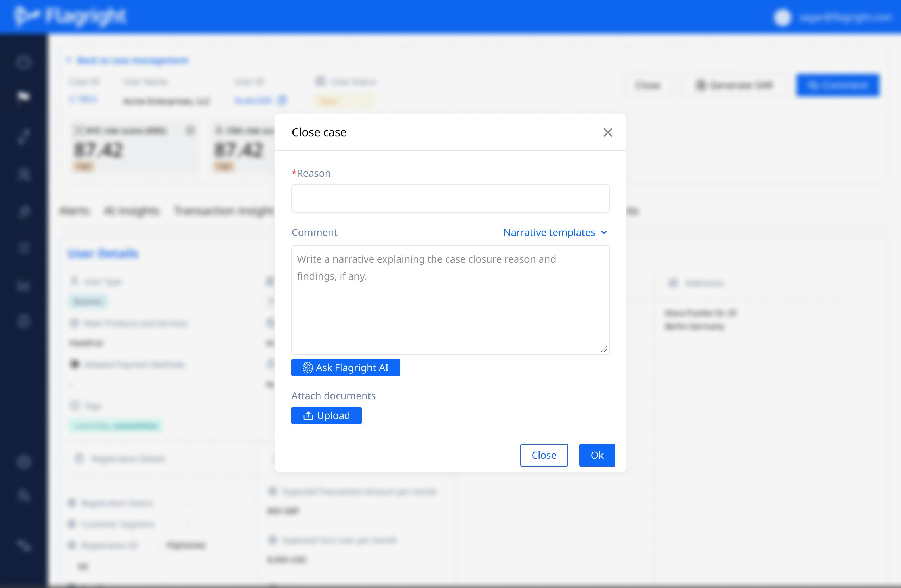Image resolution: width=901 pixels, height=588 pixels.
Task: Follow the Back to case management link
Action: tap(132, 61)
